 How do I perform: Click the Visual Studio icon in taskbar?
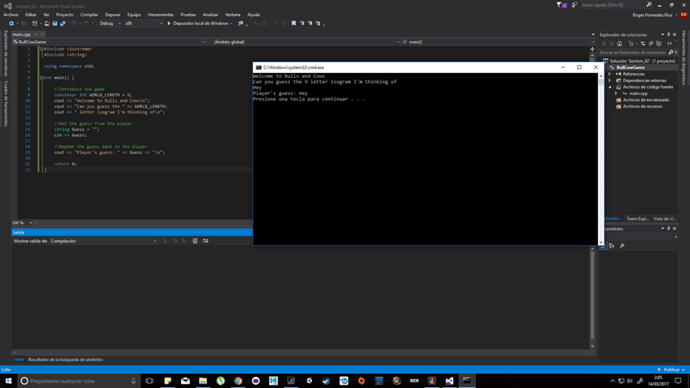pos(449,381)
